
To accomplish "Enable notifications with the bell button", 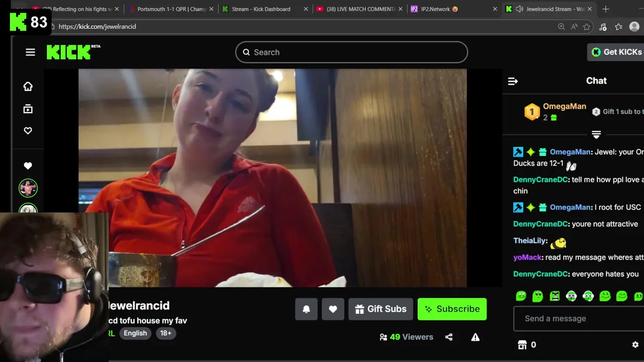I will [x=306, y=309].
